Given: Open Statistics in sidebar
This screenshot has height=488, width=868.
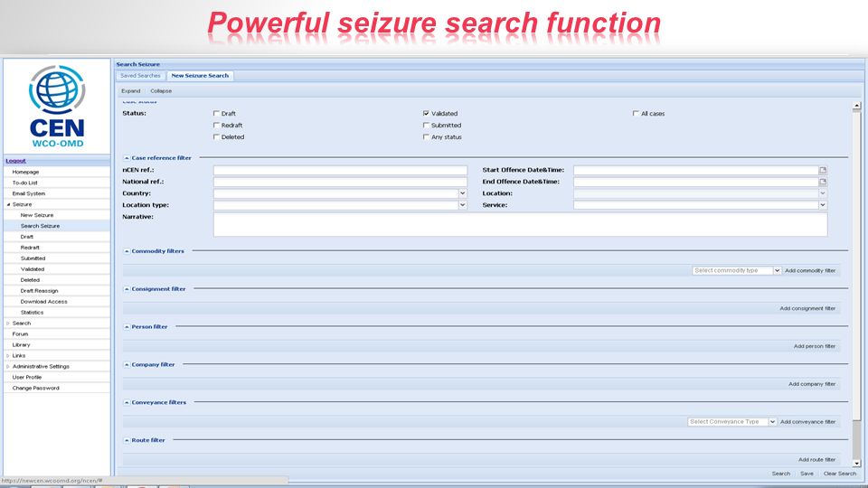Looking at the screenshot, I should pos(33,313).
